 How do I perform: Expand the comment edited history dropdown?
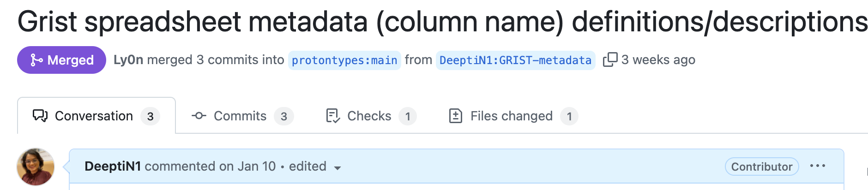(x=315, y=166)
